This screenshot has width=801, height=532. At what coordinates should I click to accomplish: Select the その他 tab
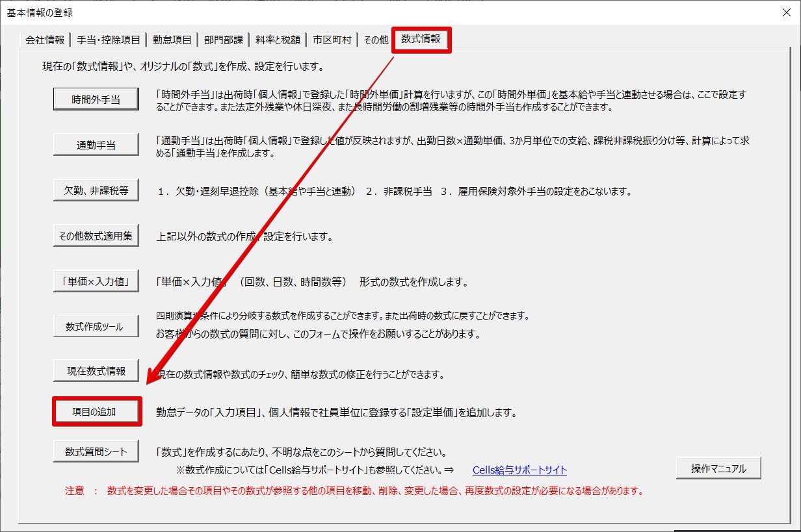pyautogui.click(x=375, y=40)
